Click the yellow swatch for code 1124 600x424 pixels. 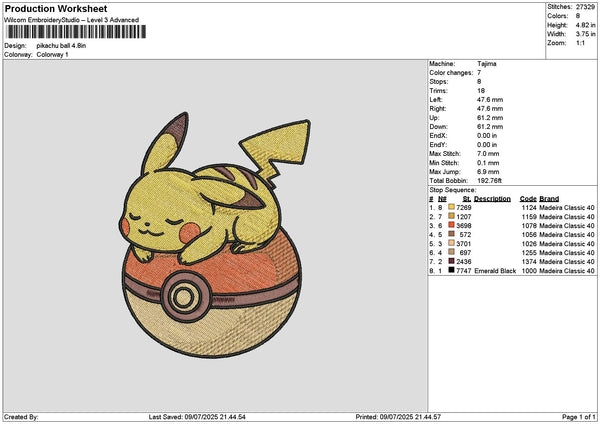click(452, 207)
